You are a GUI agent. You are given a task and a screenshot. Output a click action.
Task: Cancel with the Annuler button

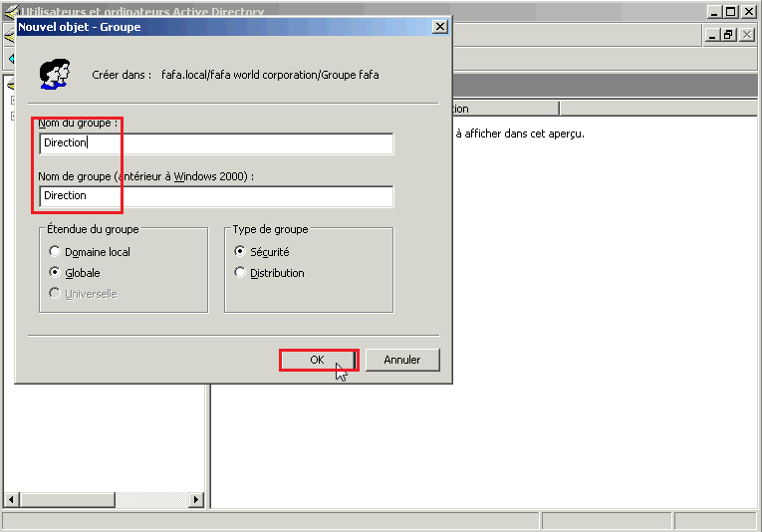coord(402,360)
